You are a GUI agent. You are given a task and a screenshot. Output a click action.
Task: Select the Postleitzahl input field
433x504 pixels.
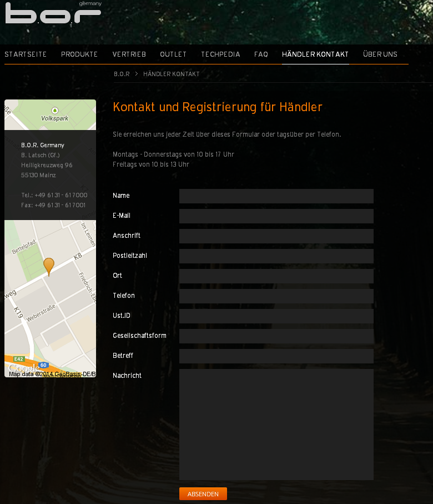pyautogui.click(x=276, y=256)
